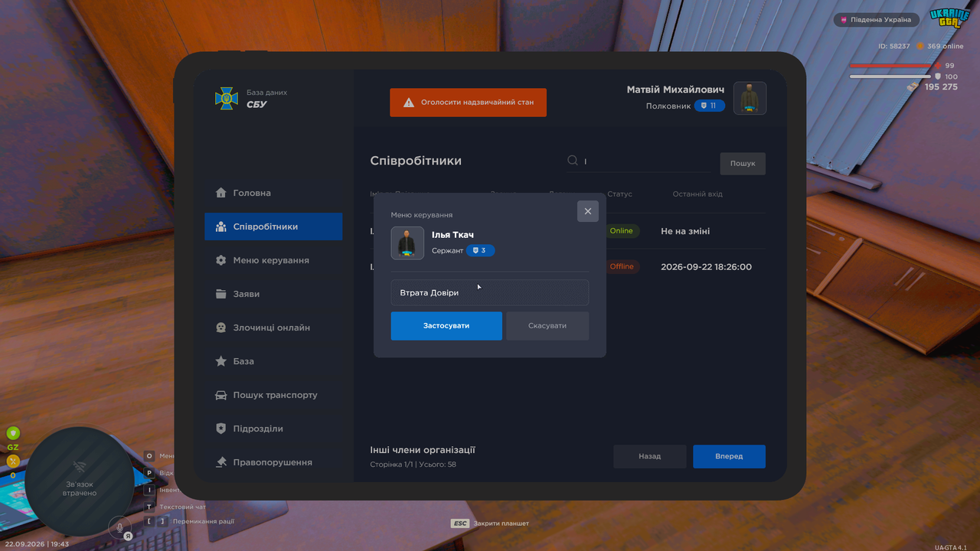Click the Не на зміні status text
The width and height of the screenshot is (980, 551).
[x=685, y=231]
